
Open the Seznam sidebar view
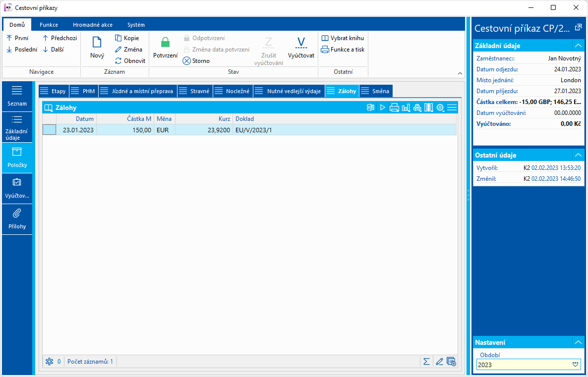17,96
